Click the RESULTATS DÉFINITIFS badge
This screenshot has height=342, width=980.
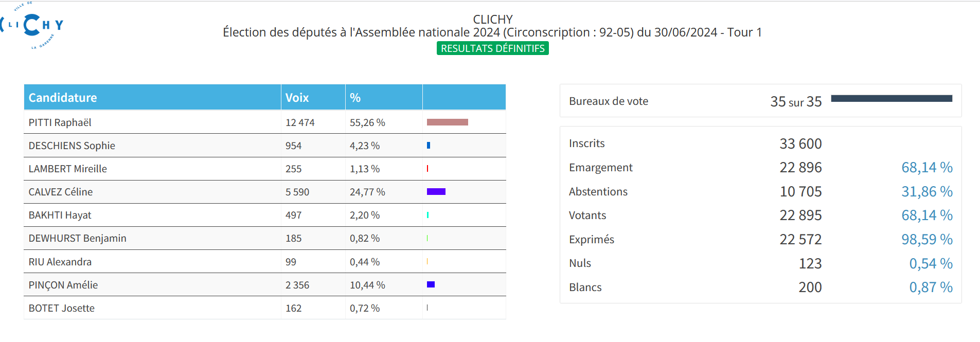[x=492, y=48]
